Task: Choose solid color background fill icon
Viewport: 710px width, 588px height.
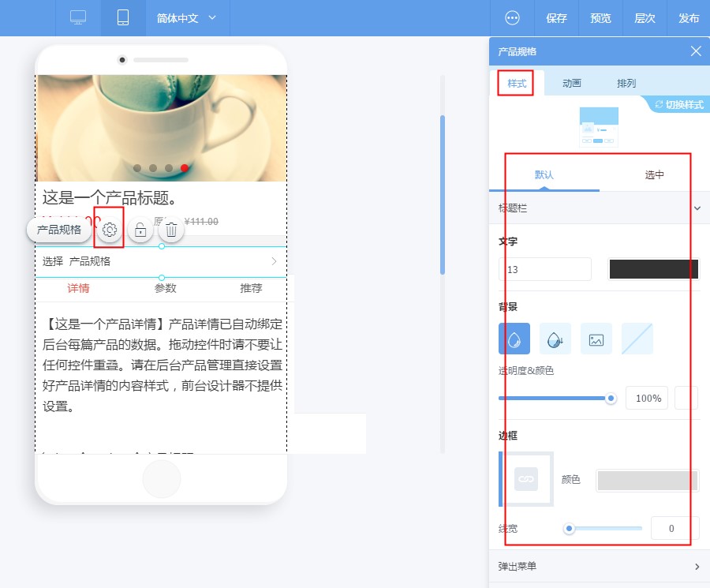Action: (514, 339)
